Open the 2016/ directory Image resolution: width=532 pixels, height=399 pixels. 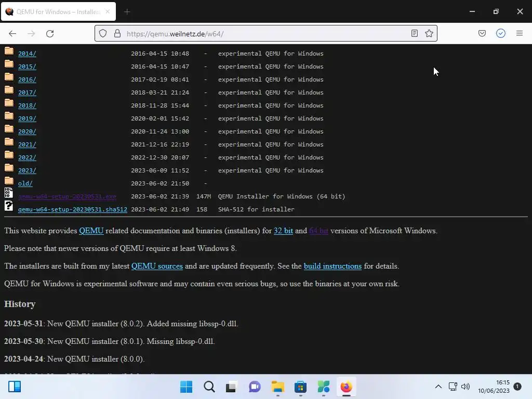[27, 79]
